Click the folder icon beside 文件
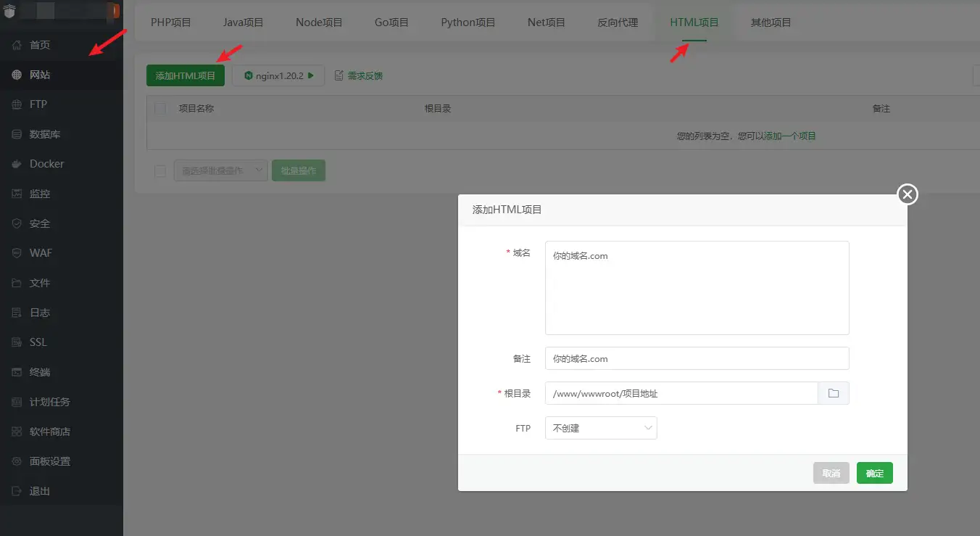 (17, 283)
